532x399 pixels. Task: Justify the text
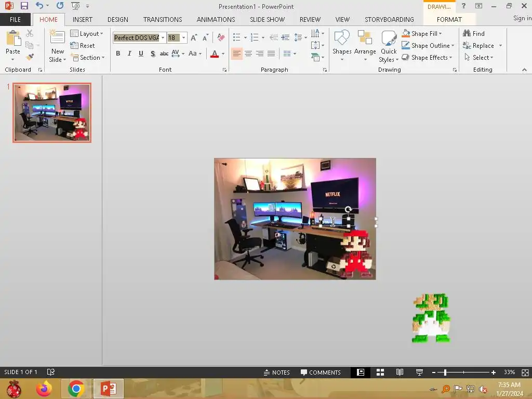coord(271,54)
